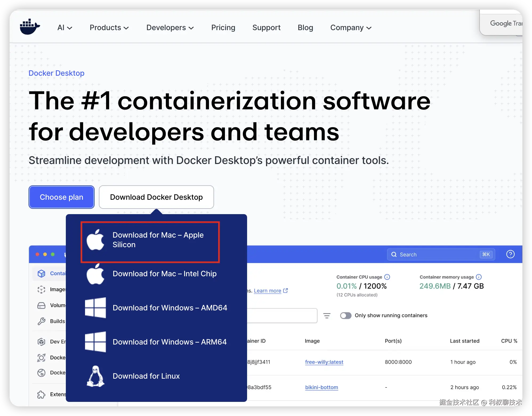Click Container CPU usage info icon
This screenshot has width=532, height=416.
click(387, 277)
